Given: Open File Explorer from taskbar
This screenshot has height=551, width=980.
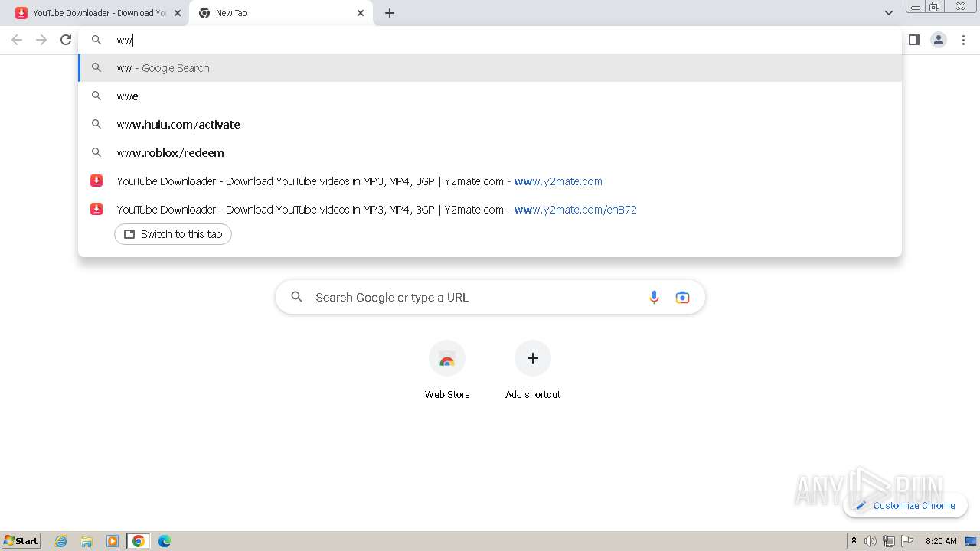Looking at the screenshot, I should click(87, 541).
